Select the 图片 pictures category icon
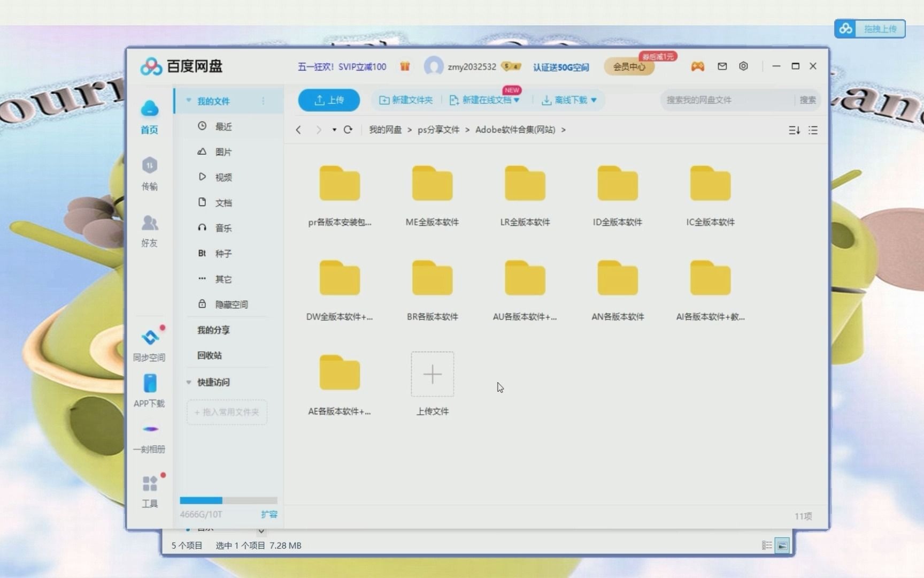The image size is (924, 578). [x=202, y=151]
